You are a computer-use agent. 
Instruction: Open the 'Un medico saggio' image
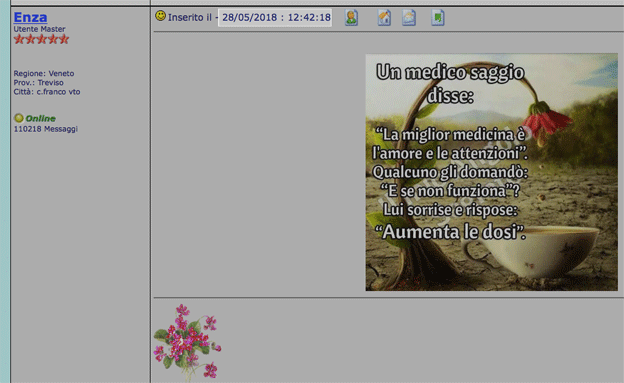pos(491,172)
